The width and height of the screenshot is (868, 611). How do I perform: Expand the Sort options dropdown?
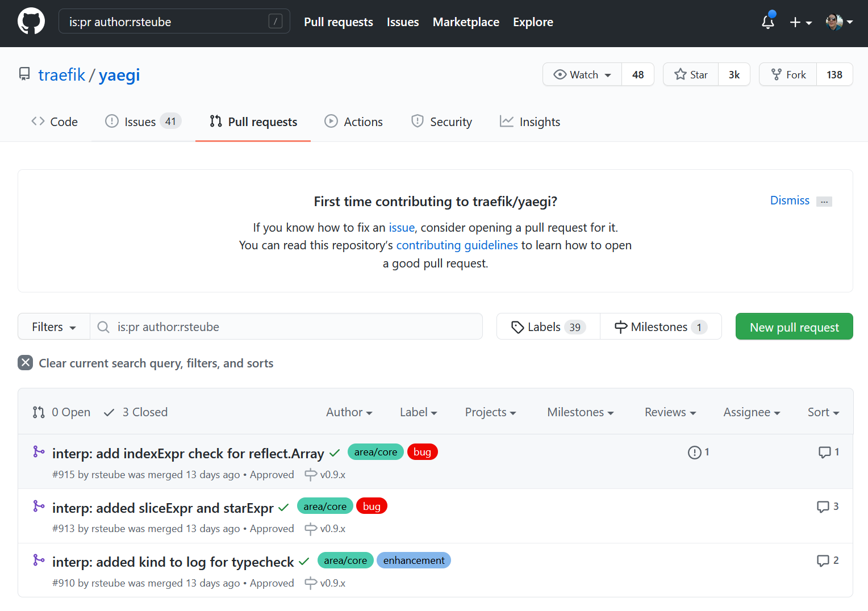[822, 412]
